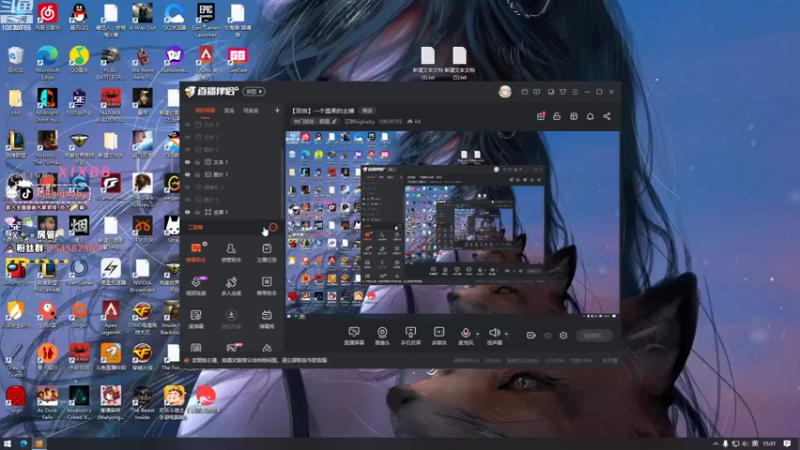Open the 房管助手 room manager tool
Image resolution: width=800 pixels, height=450 pixels.
tap(231, 253)
